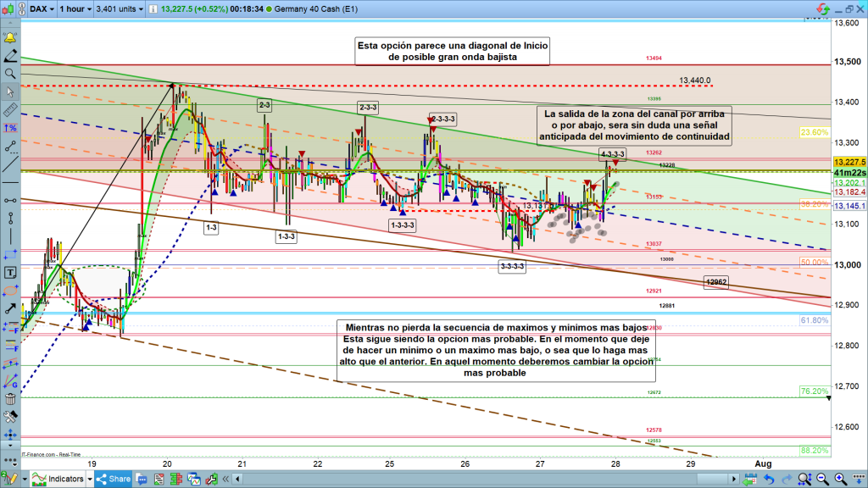
Task: Click the 23.60% Fibonacci level label
Action: click(x=814, y=132)
